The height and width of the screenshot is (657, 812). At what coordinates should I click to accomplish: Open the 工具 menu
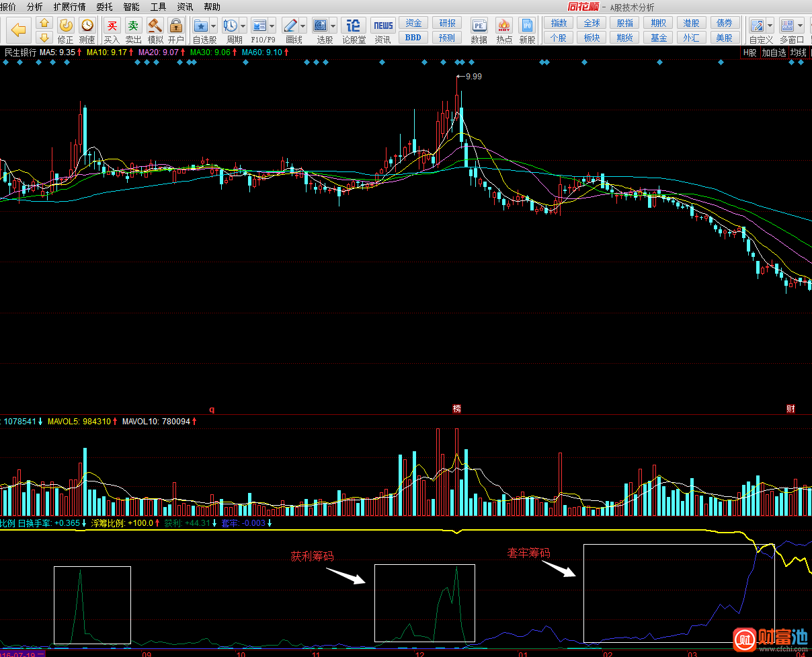click(x=158, y=7)
